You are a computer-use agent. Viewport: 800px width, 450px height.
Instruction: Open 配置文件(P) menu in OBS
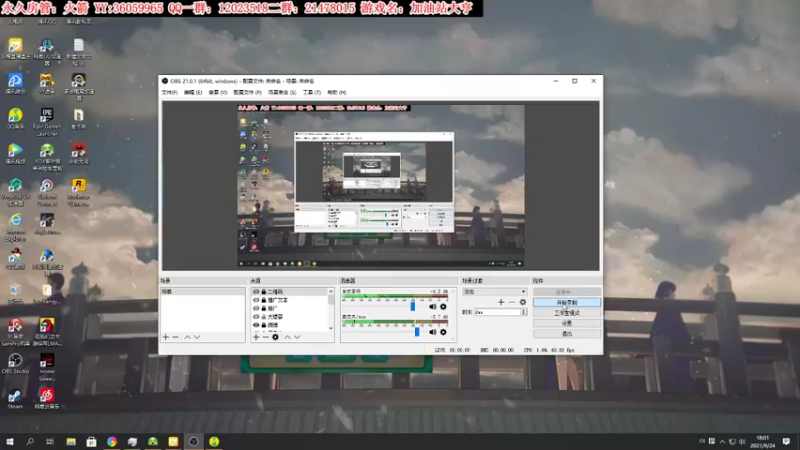coord(247,92)
